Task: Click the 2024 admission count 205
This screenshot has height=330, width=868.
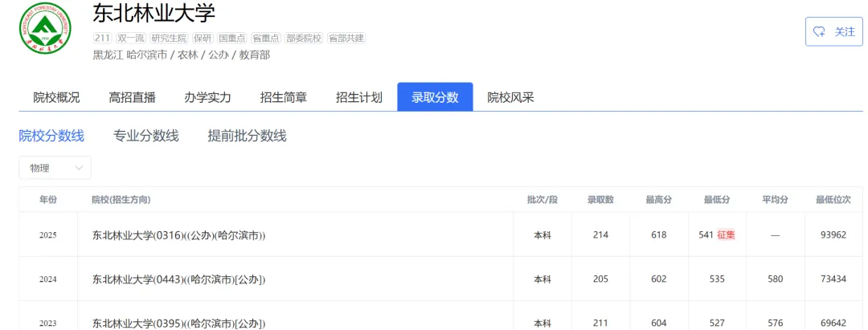Action: click(x=600, y=279)
